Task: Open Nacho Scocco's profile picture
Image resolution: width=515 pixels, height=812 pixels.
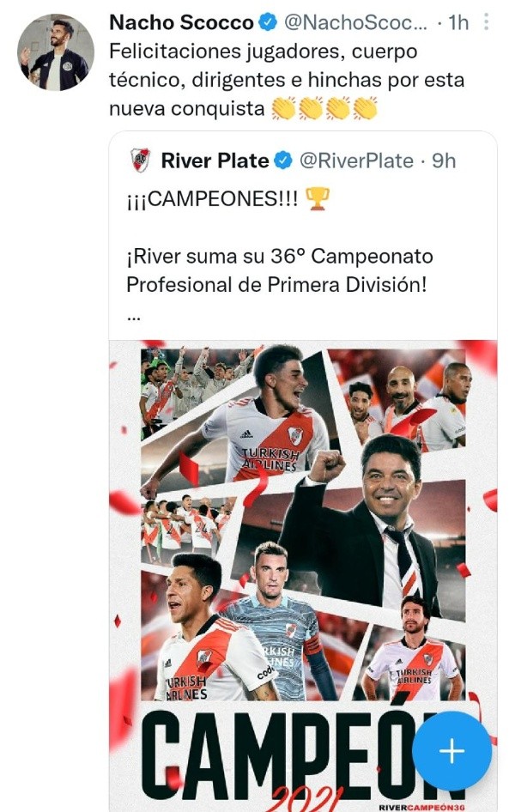Action: click(x=55, y=52)
